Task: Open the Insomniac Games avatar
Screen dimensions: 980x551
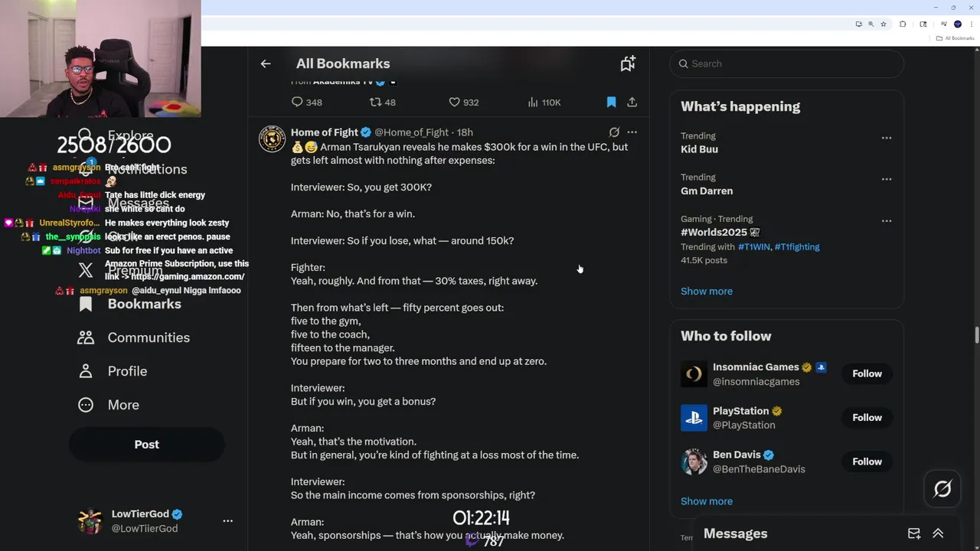Action: coord(694,373)
